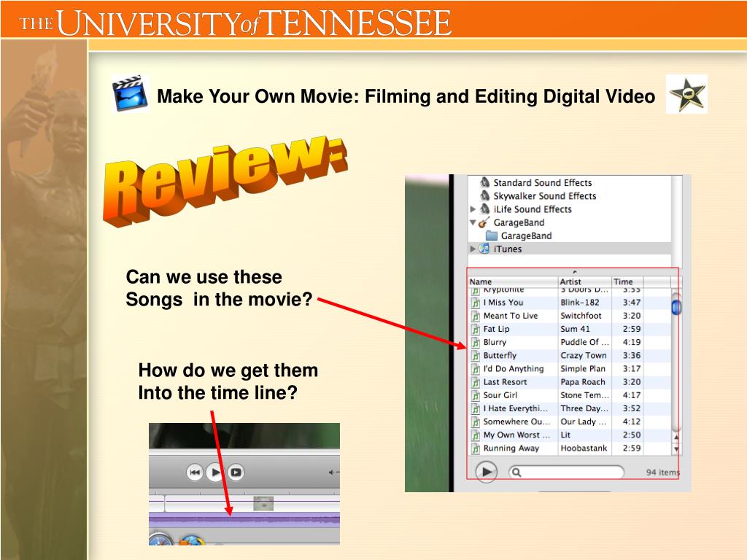
Task: Collapse the GarageBand disclosure triangle
Action: (473, 222)
